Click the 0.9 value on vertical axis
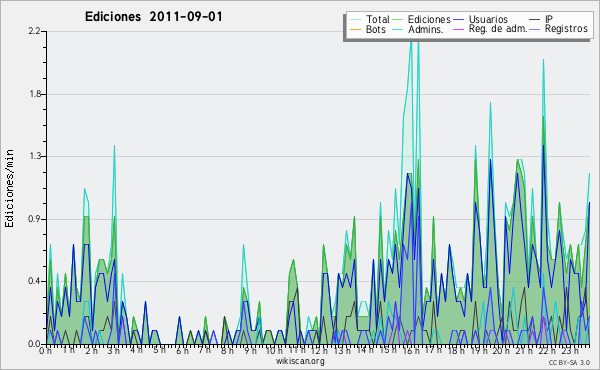Screen dimensions: 600x370 (35, 219)
